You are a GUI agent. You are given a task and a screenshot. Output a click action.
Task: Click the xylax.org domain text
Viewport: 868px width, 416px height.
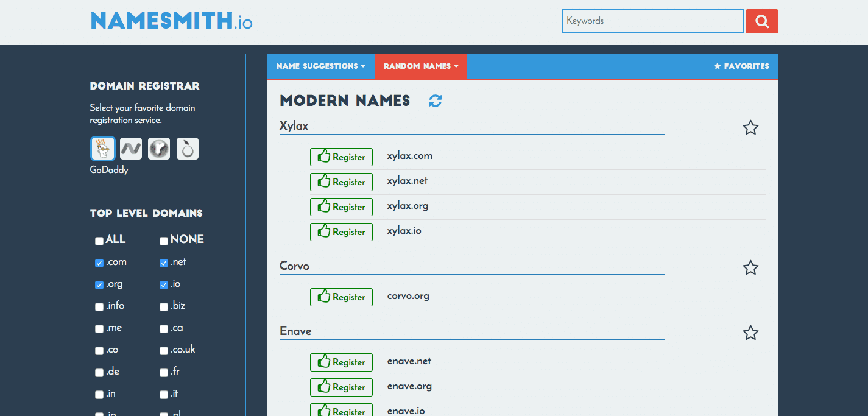pyautogui.click(x=408, y=206)
